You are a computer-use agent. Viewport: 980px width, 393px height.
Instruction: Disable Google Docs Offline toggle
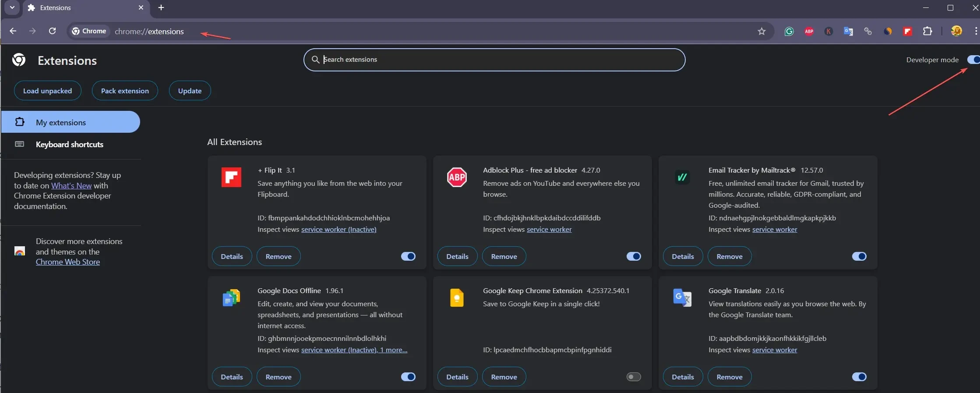[x=408, y=377]
